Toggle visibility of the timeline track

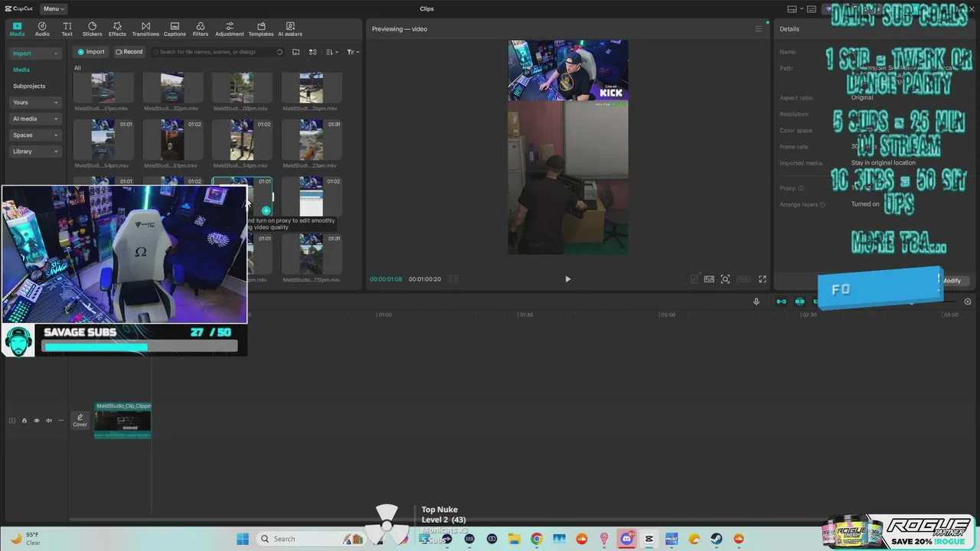tap(36, 420)
